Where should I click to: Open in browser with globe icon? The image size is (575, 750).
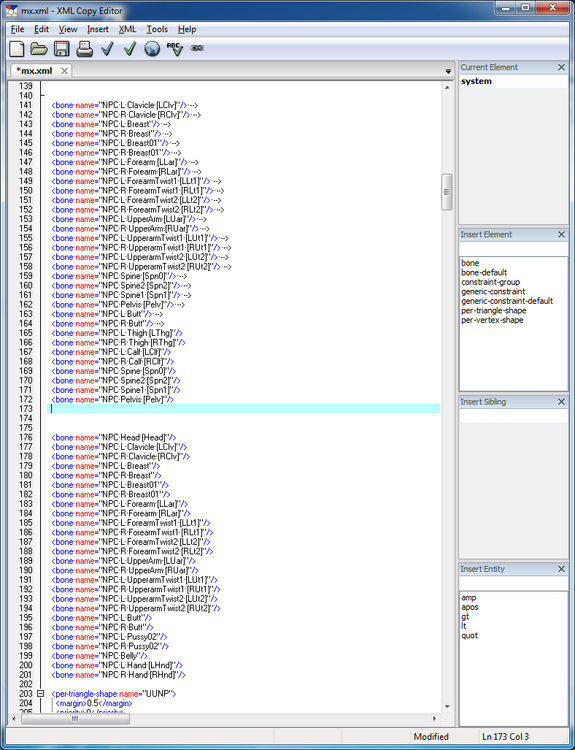click(152, 49)
